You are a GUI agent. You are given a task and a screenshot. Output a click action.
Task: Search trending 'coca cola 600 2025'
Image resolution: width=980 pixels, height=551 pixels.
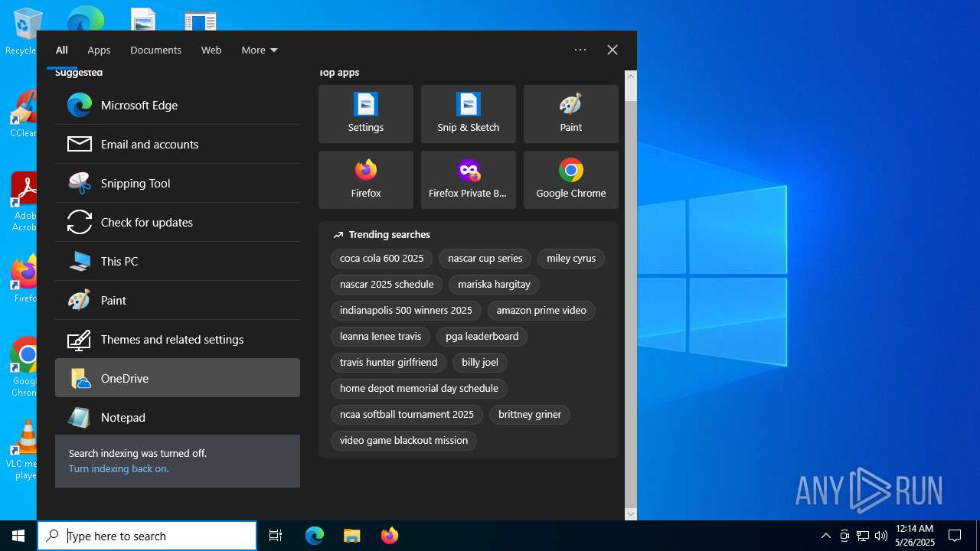pyautogui.click(x=381, y=259)
